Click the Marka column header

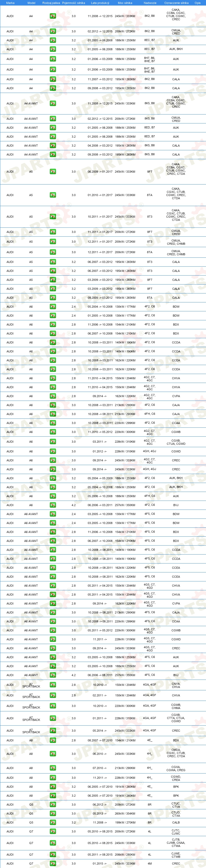10,3
